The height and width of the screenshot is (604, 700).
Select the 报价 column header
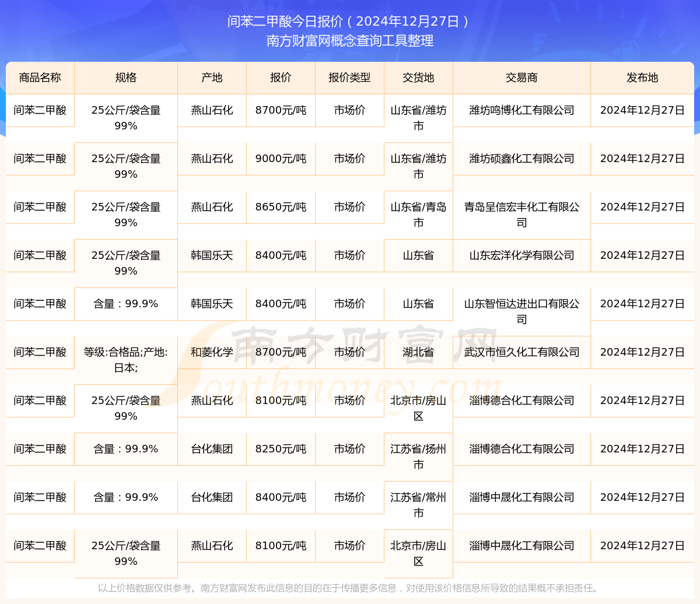point(281,78)
